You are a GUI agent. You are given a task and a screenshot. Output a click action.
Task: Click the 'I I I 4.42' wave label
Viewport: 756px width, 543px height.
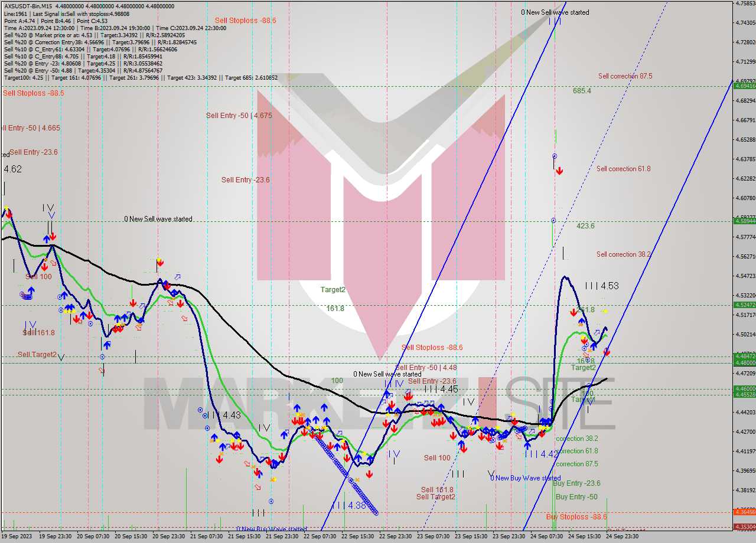tap(541, 454)
